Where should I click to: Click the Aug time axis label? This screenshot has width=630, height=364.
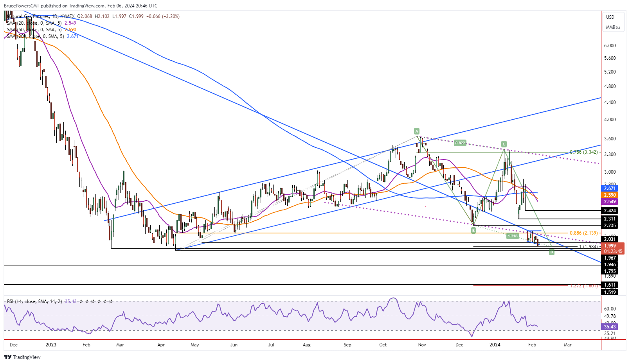pyautogui.click(x=307, y=345)
